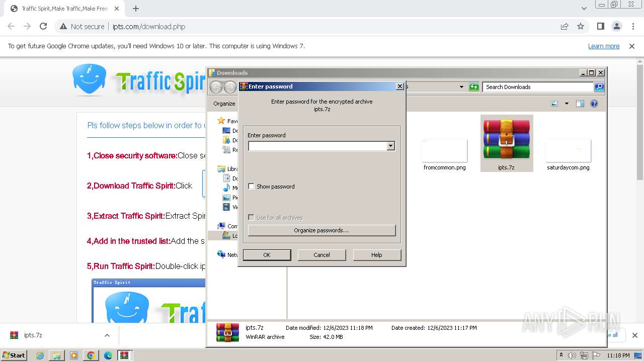Screen dimensions: 644x362
Task: Launch Internet Explorer from taskbar
Action: coord(40,355)
